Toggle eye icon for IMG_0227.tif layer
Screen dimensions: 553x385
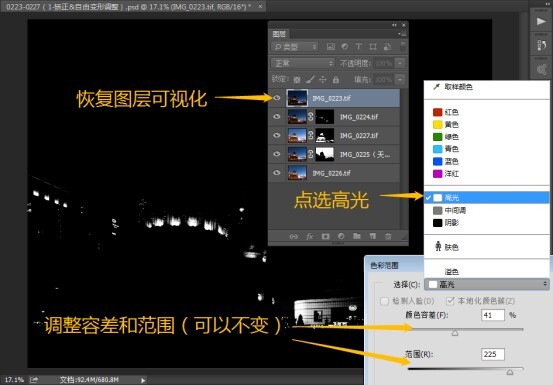[277, 135]
